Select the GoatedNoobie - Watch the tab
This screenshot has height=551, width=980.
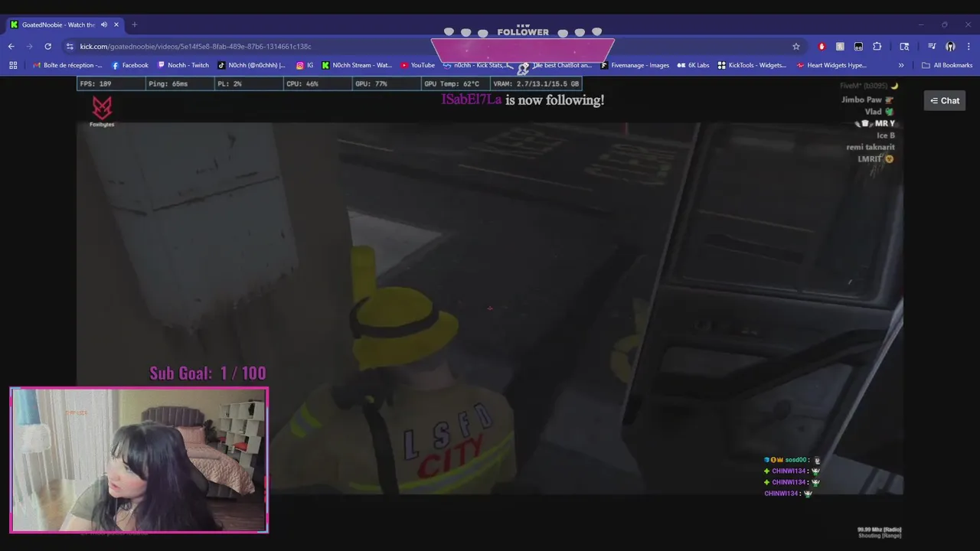click(65, 24)
